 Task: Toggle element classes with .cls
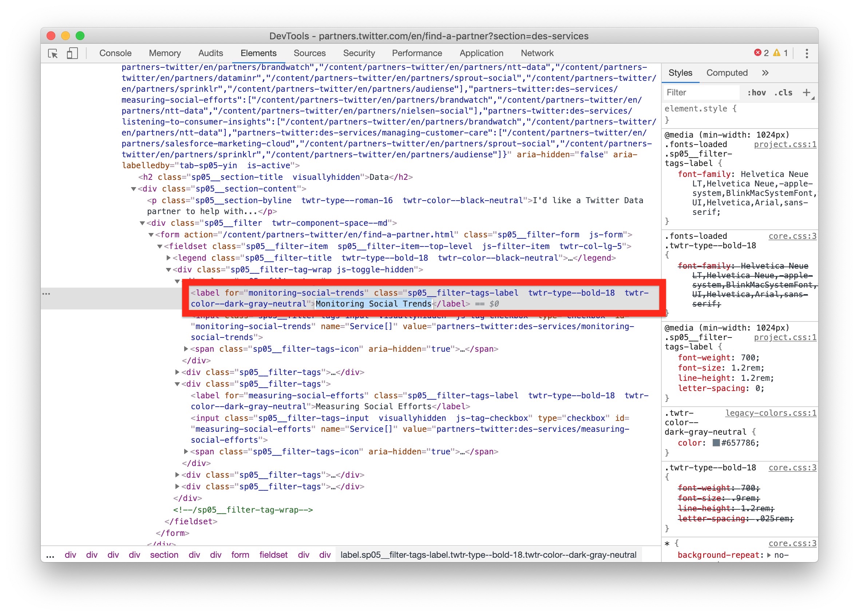783,92
